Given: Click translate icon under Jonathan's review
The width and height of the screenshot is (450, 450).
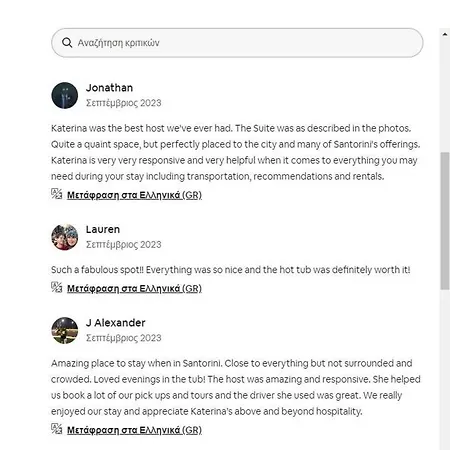Looking at the screenshot, I should coord(57,194).
